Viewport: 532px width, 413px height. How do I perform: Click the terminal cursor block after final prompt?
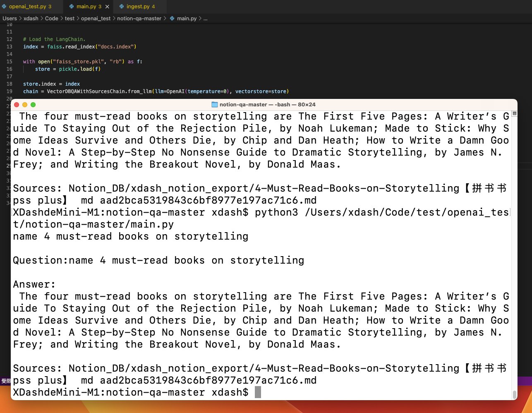258,392
